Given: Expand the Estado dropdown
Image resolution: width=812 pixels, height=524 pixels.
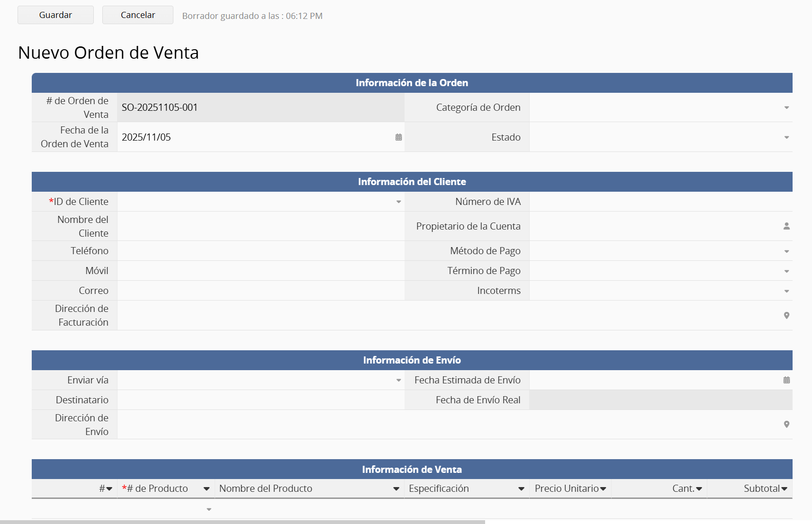Looking at the screenshot, I should click(786, 138).
